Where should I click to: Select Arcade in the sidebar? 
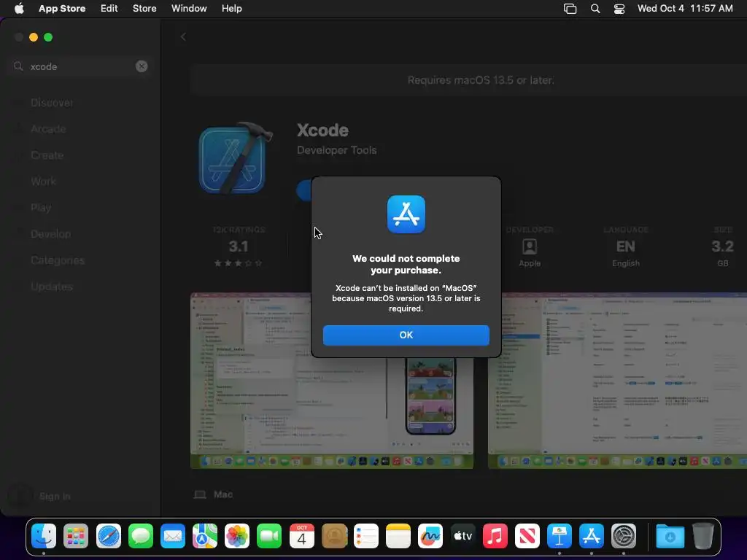click(48, 129)
